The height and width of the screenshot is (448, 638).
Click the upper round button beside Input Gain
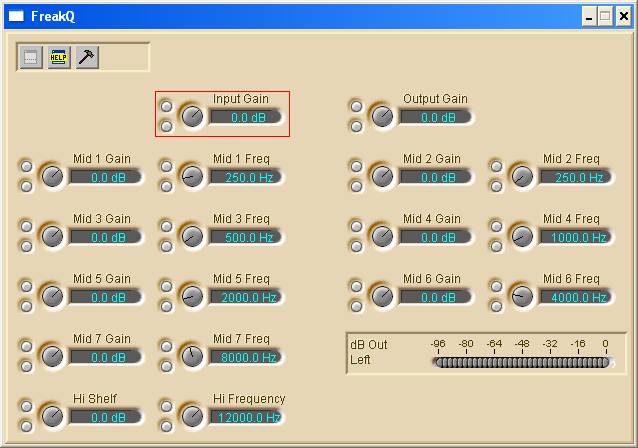166,106
